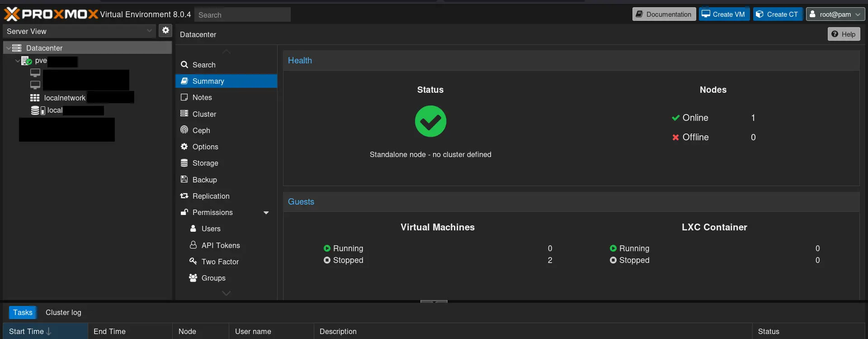Click the Node column header
The width and height of the screenshot is (868, 339).
pos(201,331)
